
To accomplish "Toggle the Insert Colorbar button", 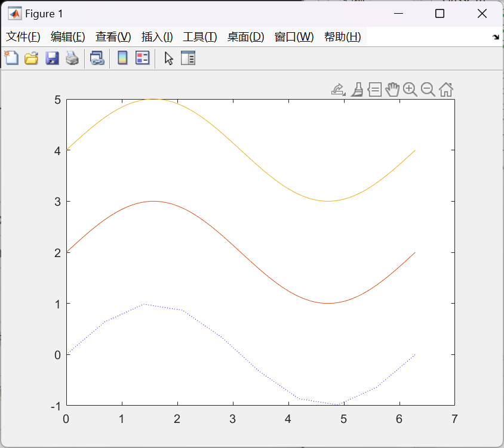I will (x=122, y=58).
